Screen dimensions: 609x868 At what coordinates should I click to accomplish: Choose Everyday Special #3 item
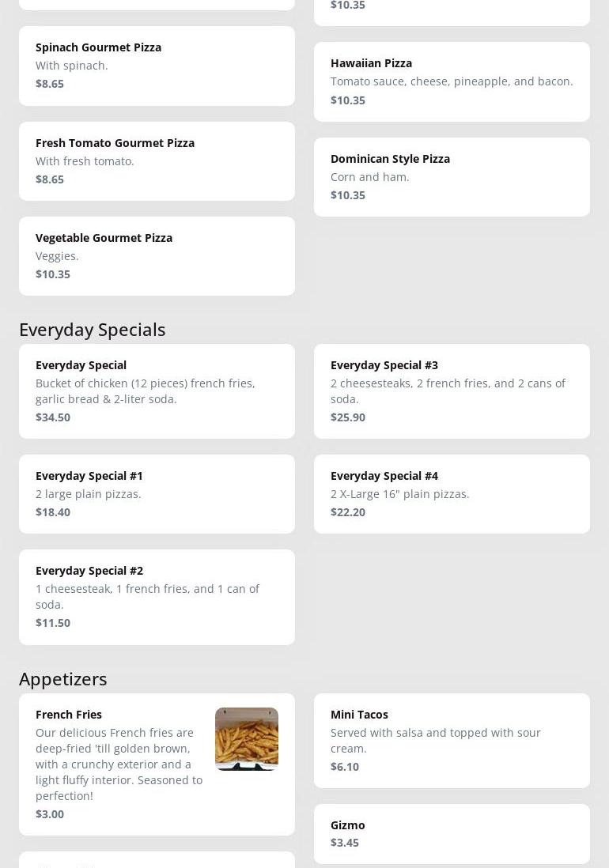pyautogui.click(x=452, y=391)
